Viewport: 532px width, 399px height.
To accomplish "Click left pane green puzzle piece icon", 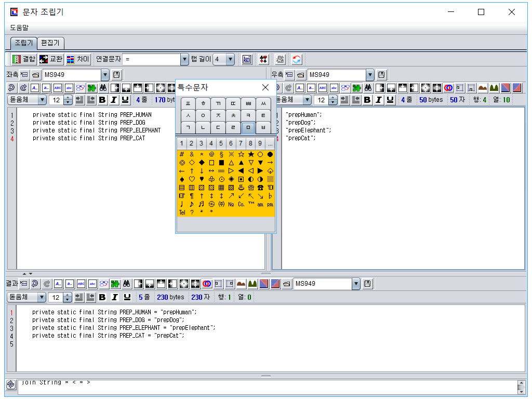I will (x=91, y=88).
